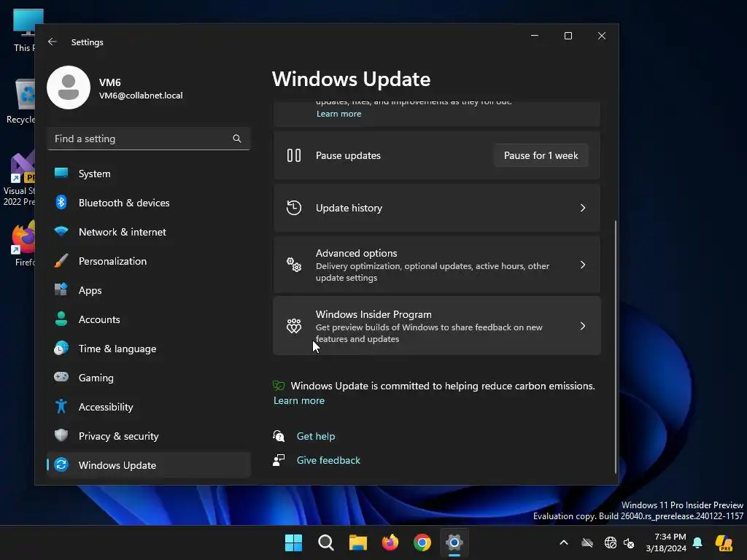Image resolution: width=747 pixels, height=560 pixels.
Task: Select Privacy & security
Action: pyautogui.click(x=149, y=436)
